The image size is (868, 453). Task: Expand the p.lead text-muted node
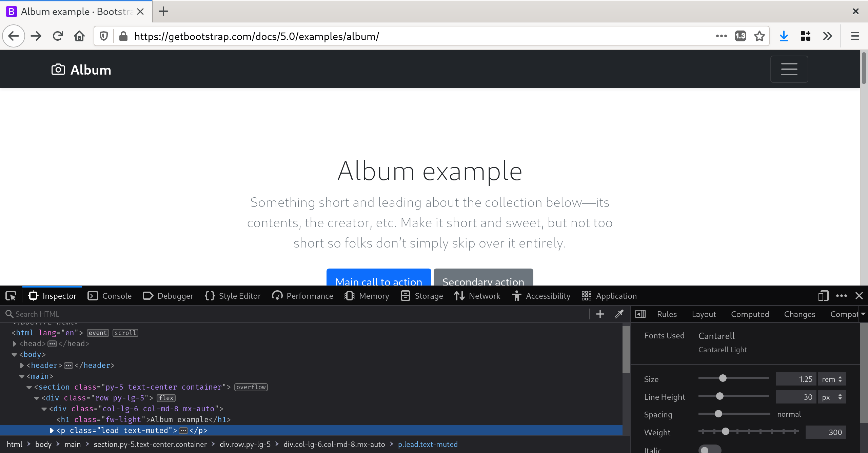[x=52, y=431]
